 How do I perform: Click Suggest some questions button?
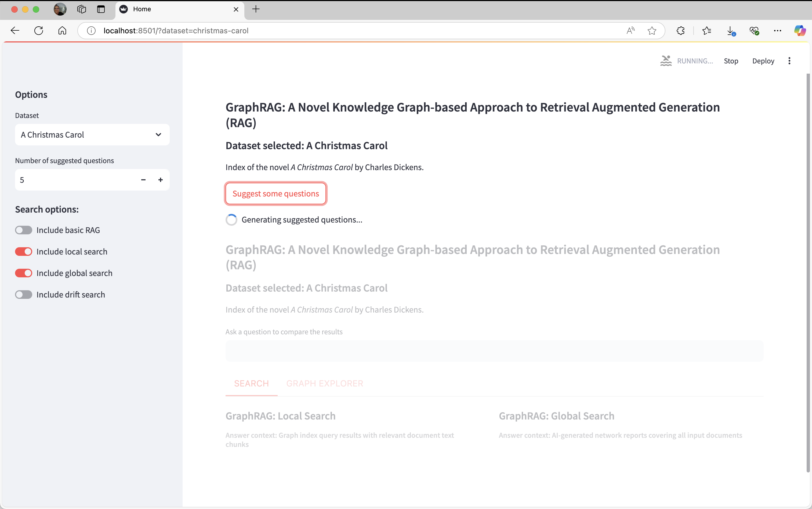(x=275, y=193)
